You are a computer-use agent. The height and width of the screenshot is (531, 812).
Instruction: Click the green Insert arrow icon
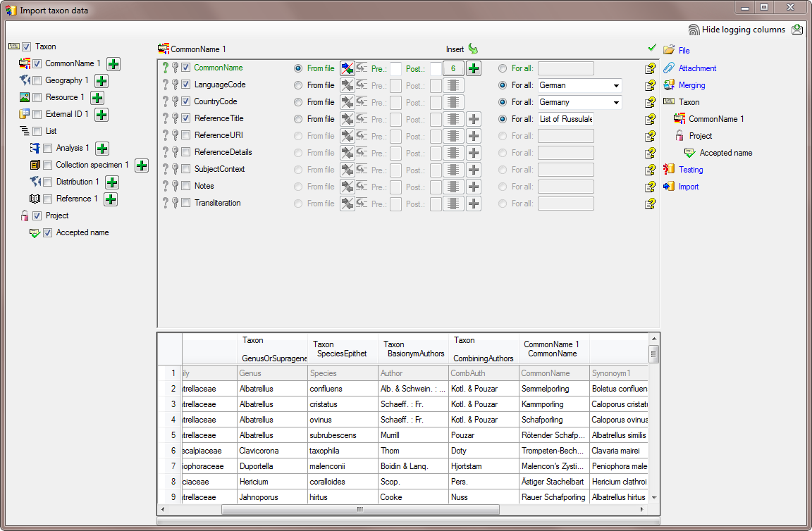(x=473, y=49)
